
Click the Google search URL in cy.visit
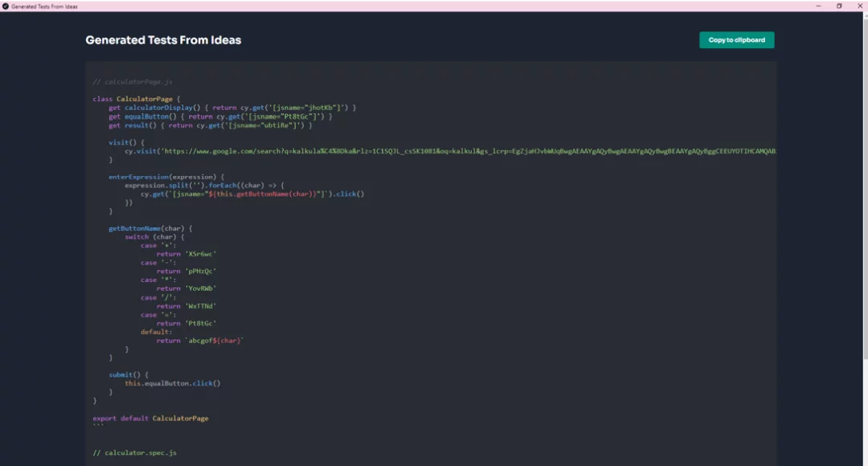[x=466, y=151]
